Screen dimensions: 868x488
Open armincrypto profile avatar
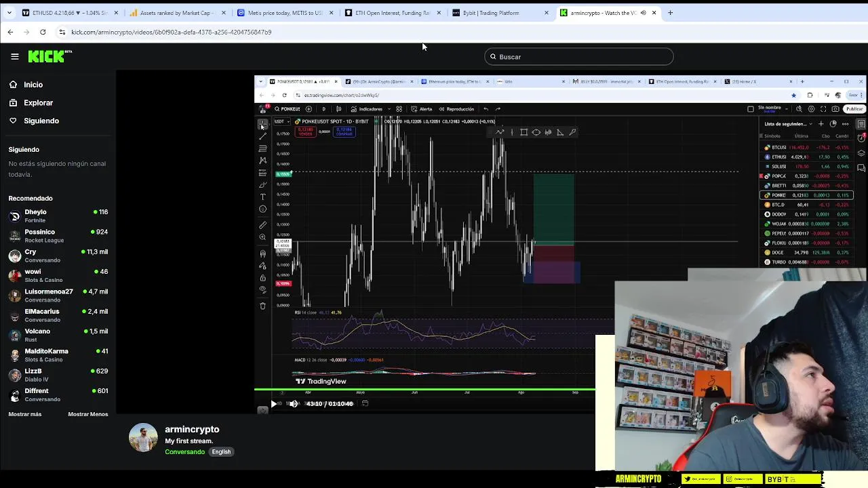[143, 438]
